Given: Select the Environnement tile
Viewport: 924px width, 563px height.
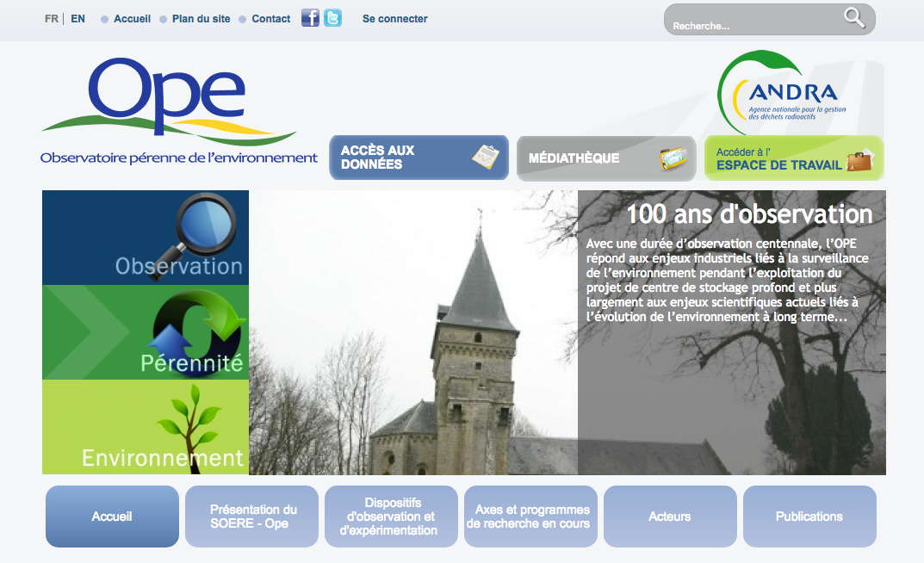Looking at the screenshot, I should pos(146,427).
